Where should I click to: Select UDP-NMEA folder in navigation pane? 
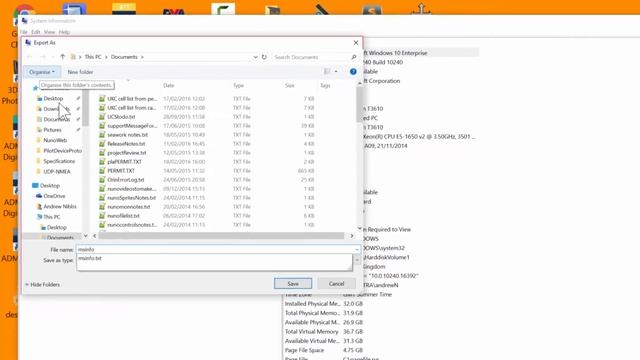tap(53, 171)
